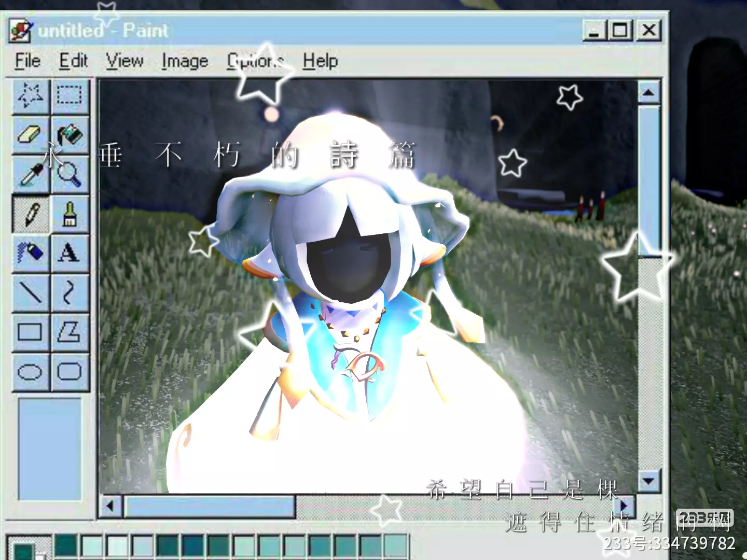Choose the Curve tool
This screenshot has width=747, height=560.
click(70, 292)
